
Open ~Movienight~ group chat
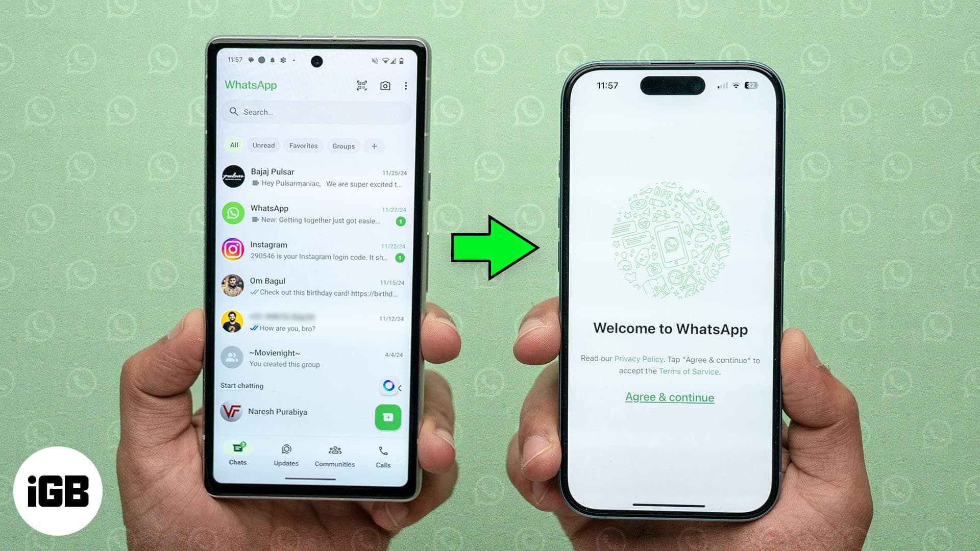[311, 357]
